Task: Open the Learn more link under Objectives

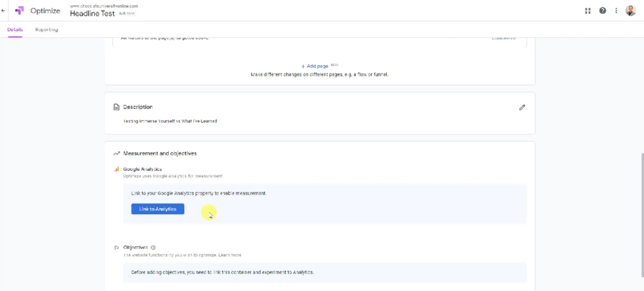Action: pos(230,255)
